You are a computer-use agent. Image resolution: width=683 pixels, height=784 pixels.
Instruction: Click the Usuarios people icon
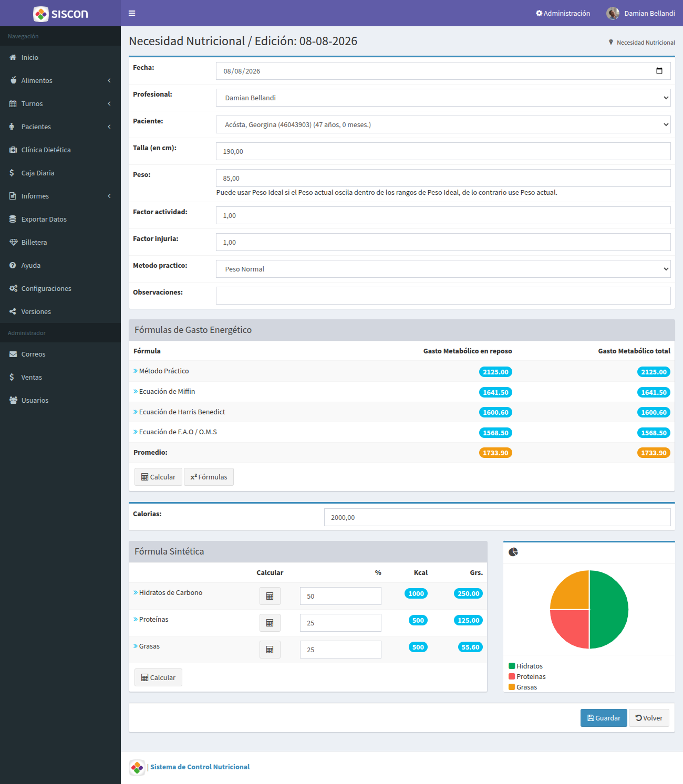[13, 400]
